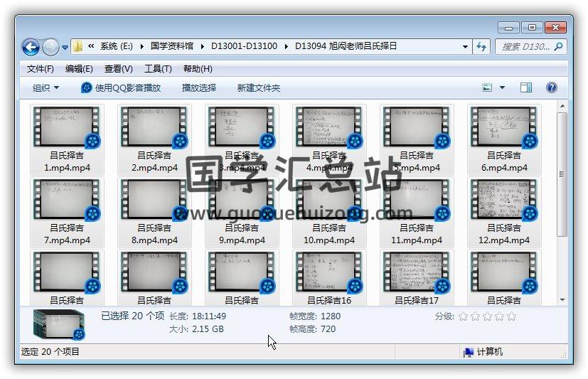
Task: Select video 吕氏择吉 4.mp4.mp4
Action: [x=329, y=139]
